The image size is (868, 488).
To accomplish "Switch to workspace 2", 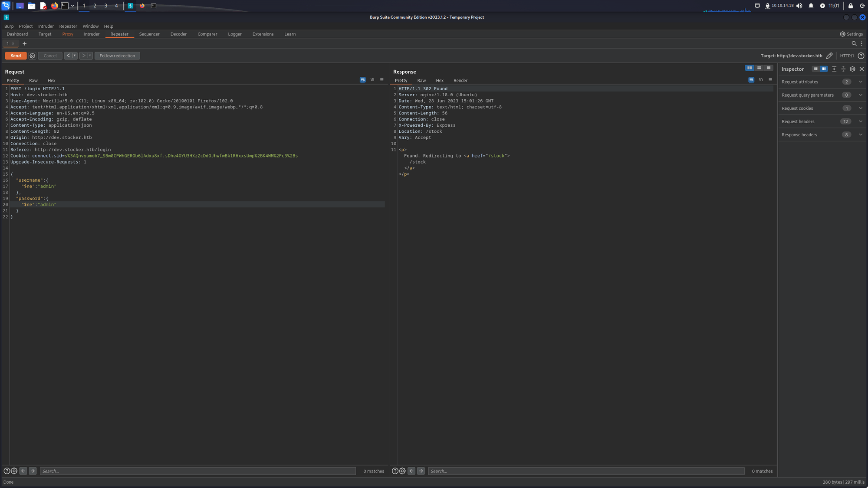I will tap(95, 6).
